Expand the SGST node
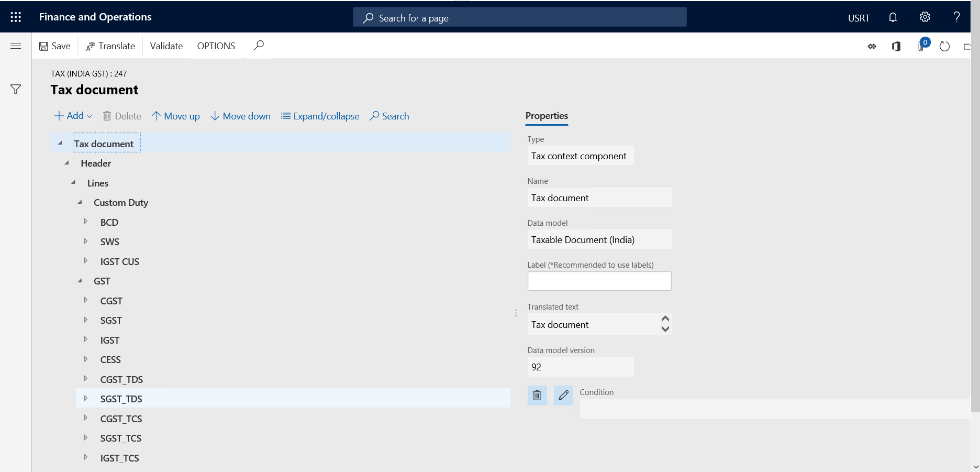The width and height of the screenshot is (980, 472). [86, 320]
